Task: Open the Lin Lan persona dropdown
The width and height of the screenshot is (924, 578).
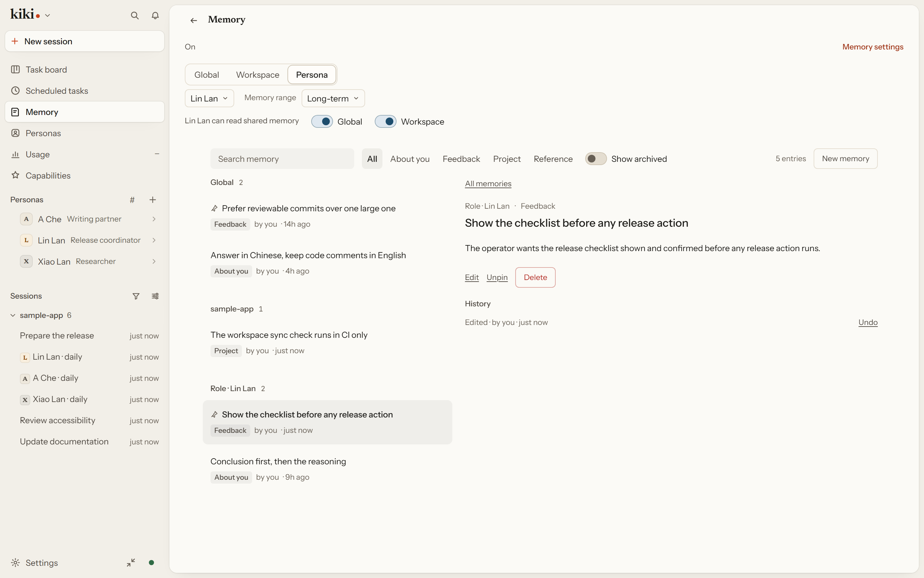Action: 209,98
